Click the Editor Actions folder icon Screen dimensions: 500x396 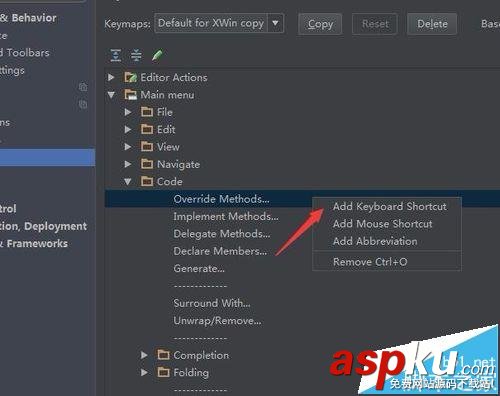[x=130, y=77]
